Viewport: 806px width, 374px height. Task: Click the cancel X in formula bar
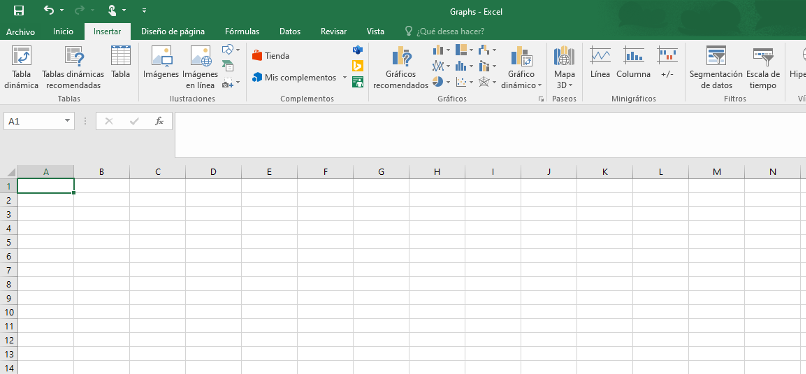pyautogui.click(x=108, y=121)
